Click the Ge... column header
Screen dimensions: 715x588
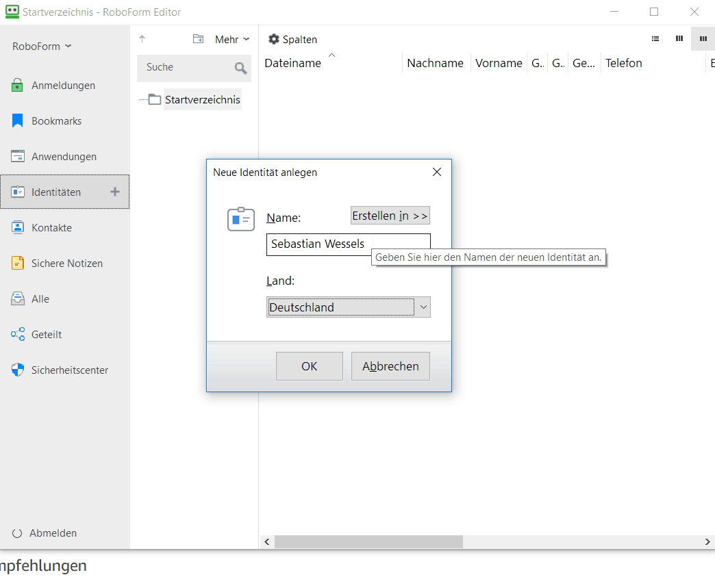[x=584, y=63]
